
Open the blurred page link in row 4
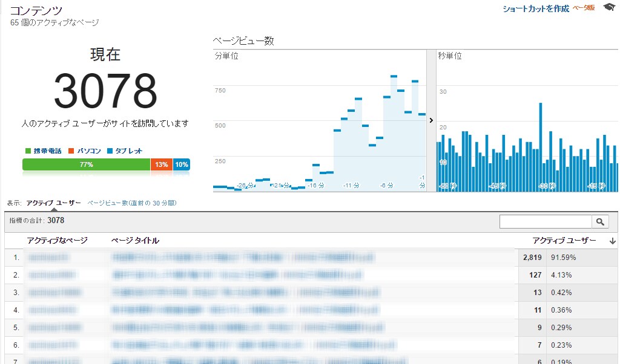[x=53, y=310]
